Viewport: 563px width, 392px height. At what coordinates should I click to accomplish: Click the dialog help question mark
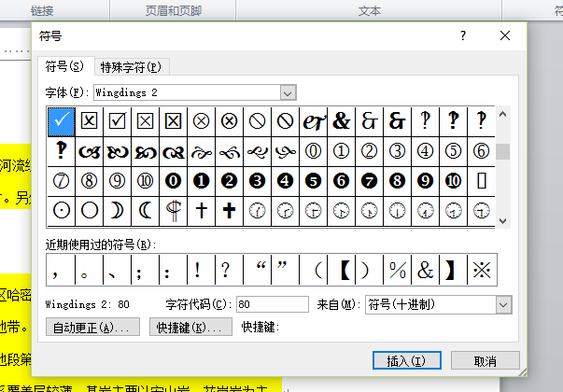463,35
